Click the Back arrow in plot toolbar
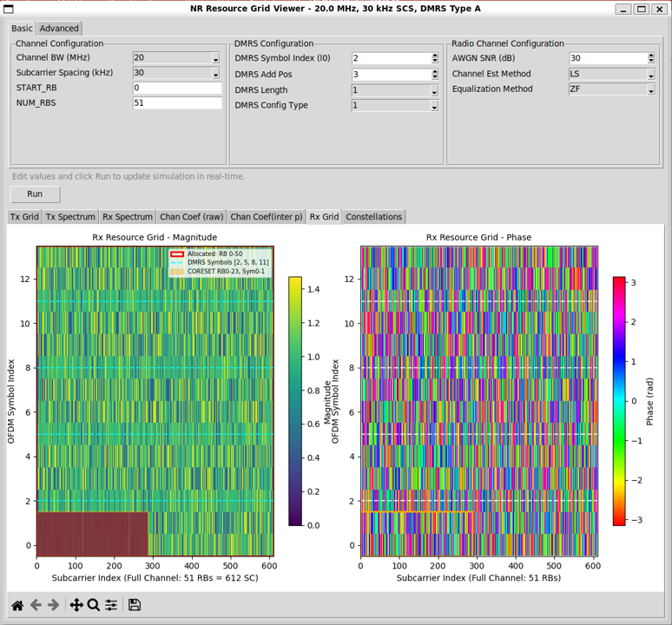Image resolution: width=672 pixels, height=625 pixels. point(36,605)
